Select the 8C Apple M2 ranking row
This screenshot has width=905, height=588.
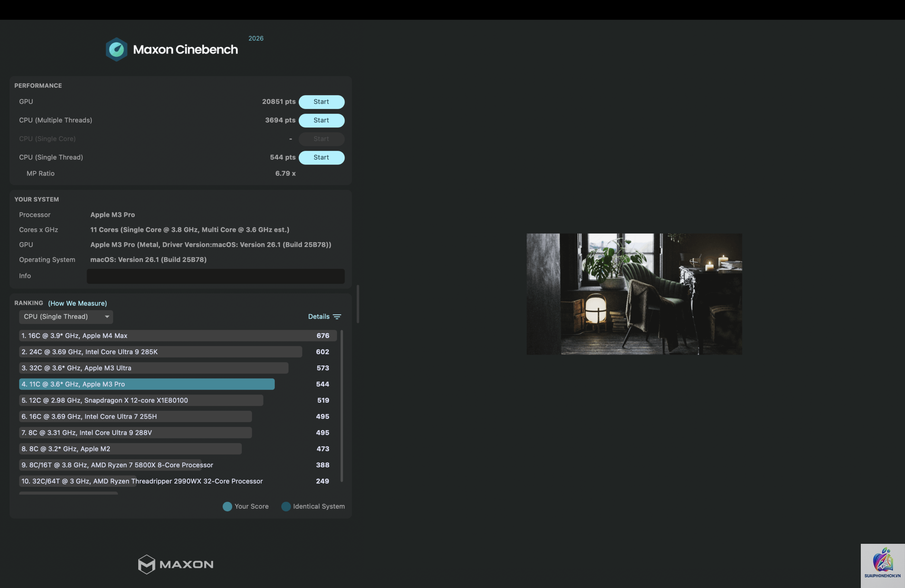(177, 449)
